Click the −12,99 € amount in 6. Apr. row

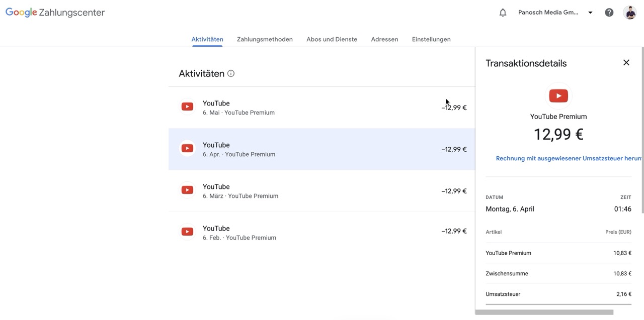(x=454, y=149)
